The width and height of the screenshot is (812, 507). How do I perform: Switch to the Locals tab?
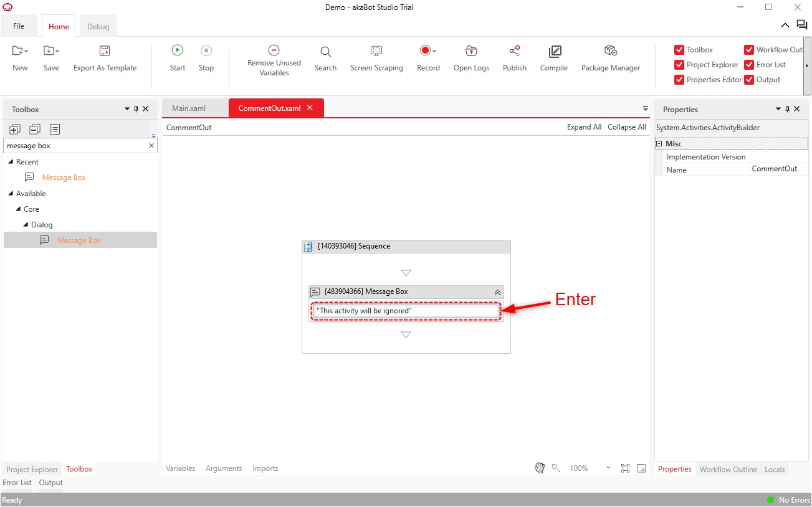775,470
